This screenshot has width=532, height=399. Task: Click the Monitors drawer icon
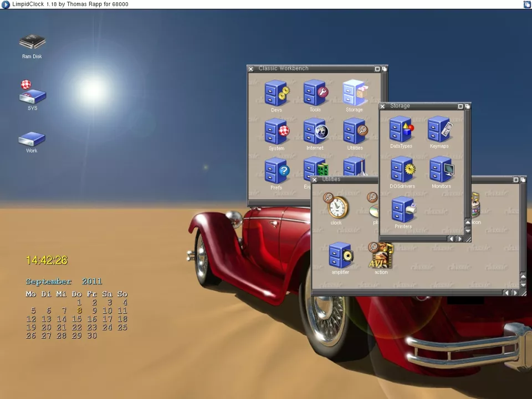441,170
